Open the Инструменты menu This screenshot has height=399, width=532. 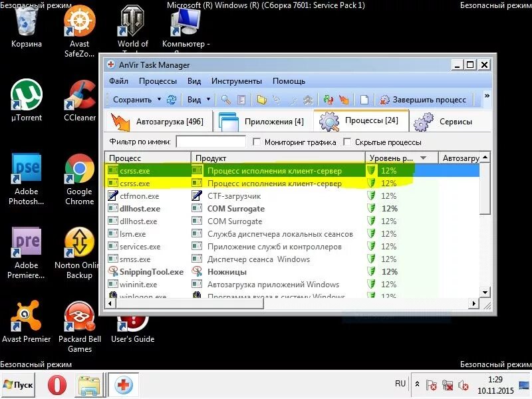(x=237, y=81)
